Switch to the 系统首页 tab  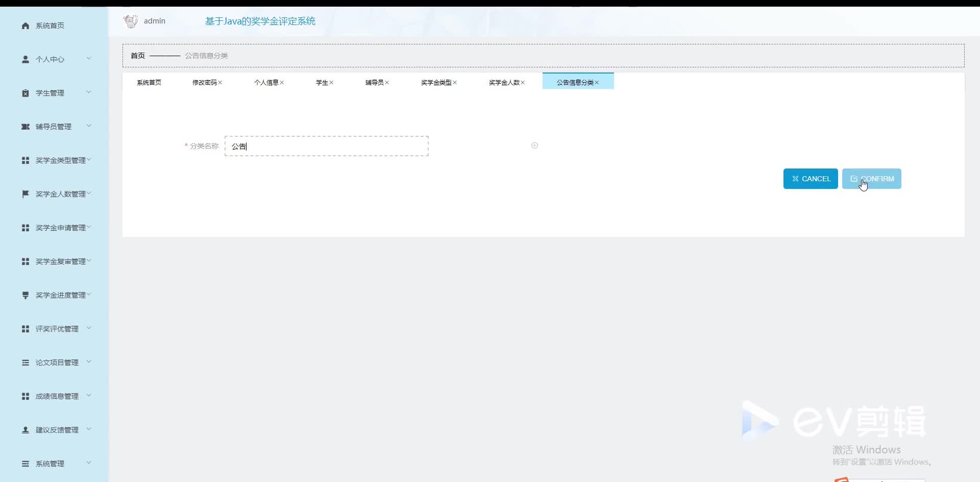pos(149,82)
